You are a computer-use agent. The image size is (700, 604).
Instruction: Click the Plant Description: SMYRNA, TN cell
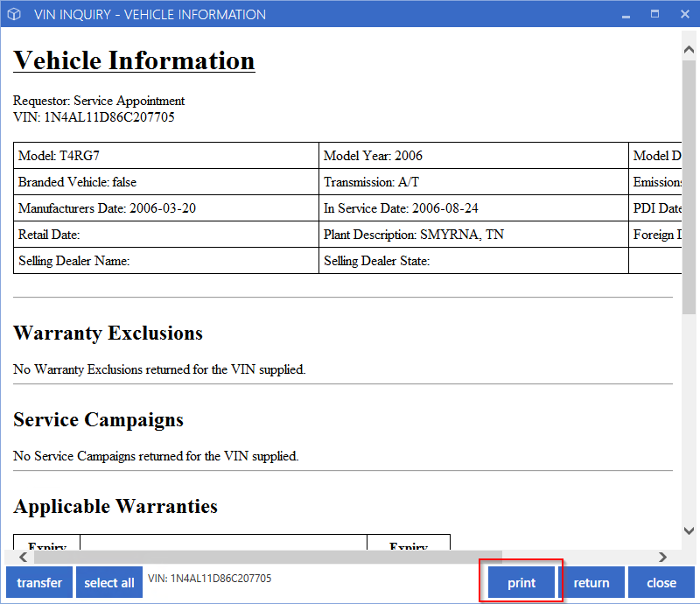click(473, 235)
